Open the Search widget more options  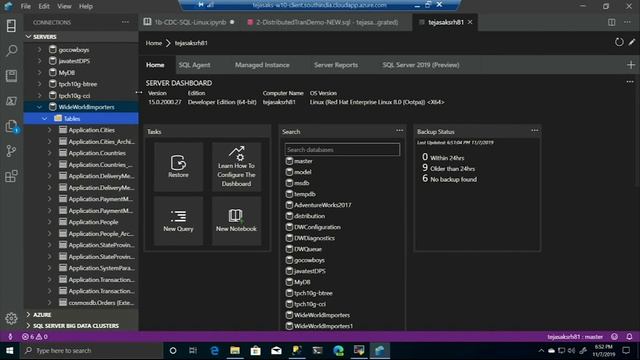point(400,131)
